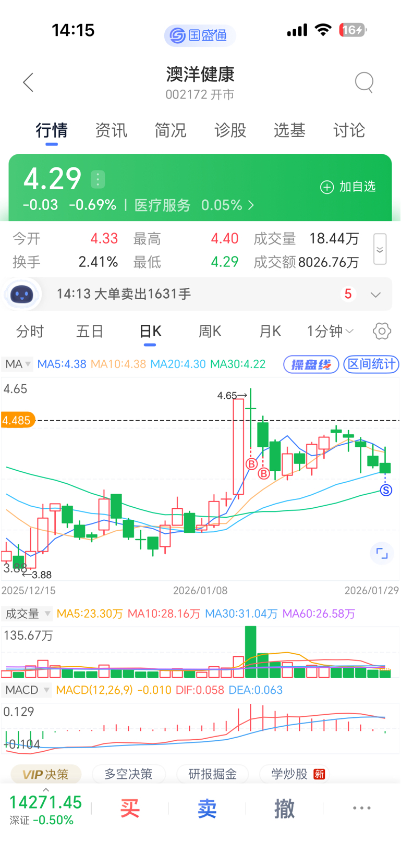Screen dimensions: 401x868
Task: Select 月K chart period
Action: (270, 332)
